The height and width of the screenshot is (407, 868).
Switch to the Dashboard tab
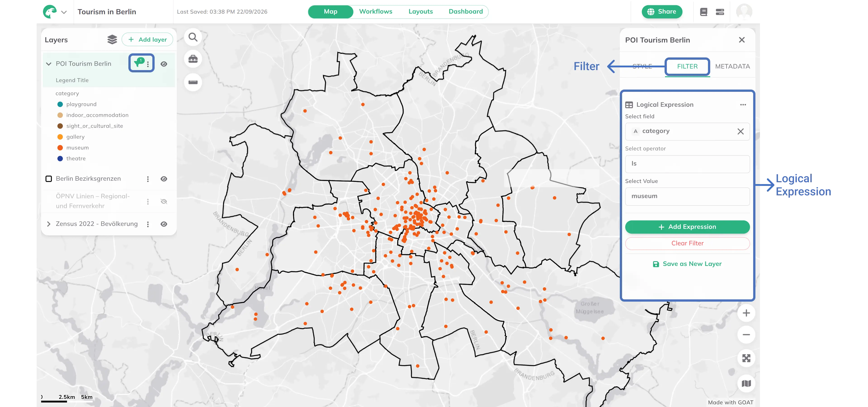tap(466, 12)
